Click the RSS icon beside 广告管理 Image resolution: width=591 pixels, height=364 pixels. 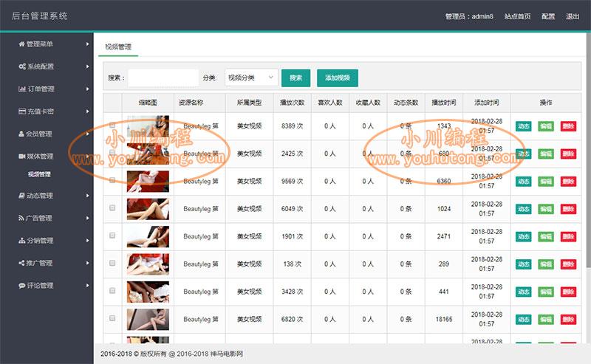[x=21, y=218]
